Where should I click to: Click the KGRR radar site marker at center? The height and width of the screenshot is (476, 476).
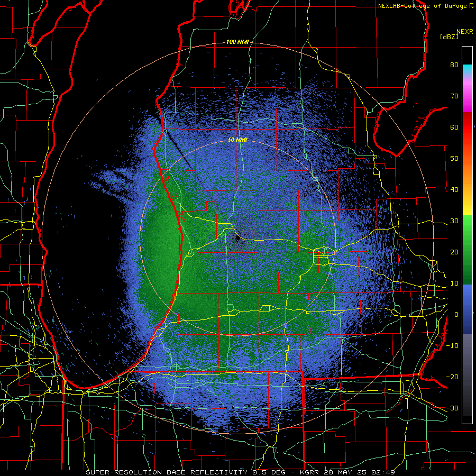pos(237,239)
